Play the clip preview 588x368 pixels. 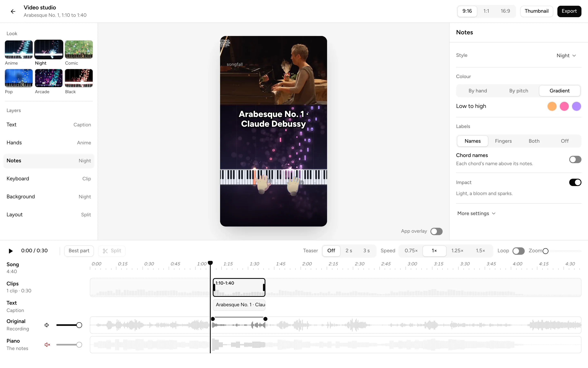(x=10, y=251)
